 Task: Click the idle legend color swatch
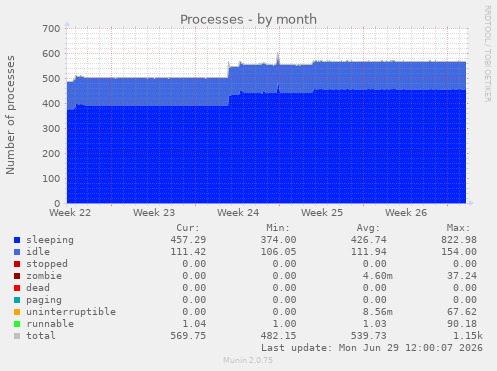[x=17, y=252]
